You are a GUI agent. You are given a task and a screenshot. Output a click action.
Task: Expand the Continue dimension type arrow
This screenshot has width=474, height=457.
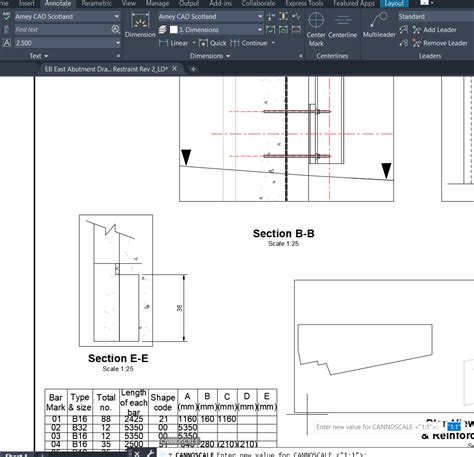point(273,43)
